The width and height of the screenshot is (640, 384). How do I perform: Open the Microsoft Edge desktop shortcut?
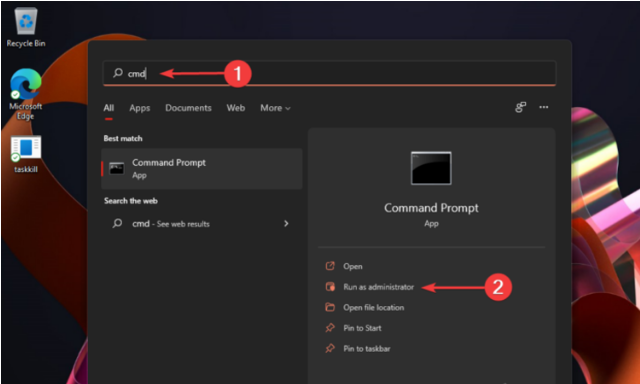[x=26, y=94]
